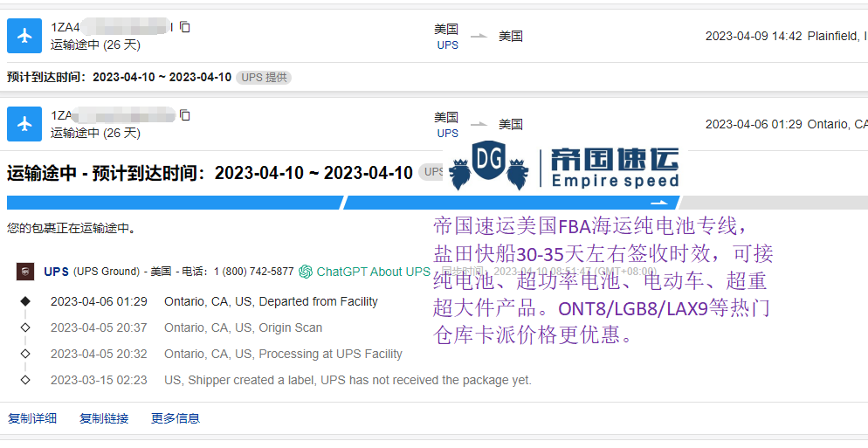This screenshot has height=448, width=868.
Task: Click the phone number 1 (800) 742-5877
Action: [x=253, y=272]
